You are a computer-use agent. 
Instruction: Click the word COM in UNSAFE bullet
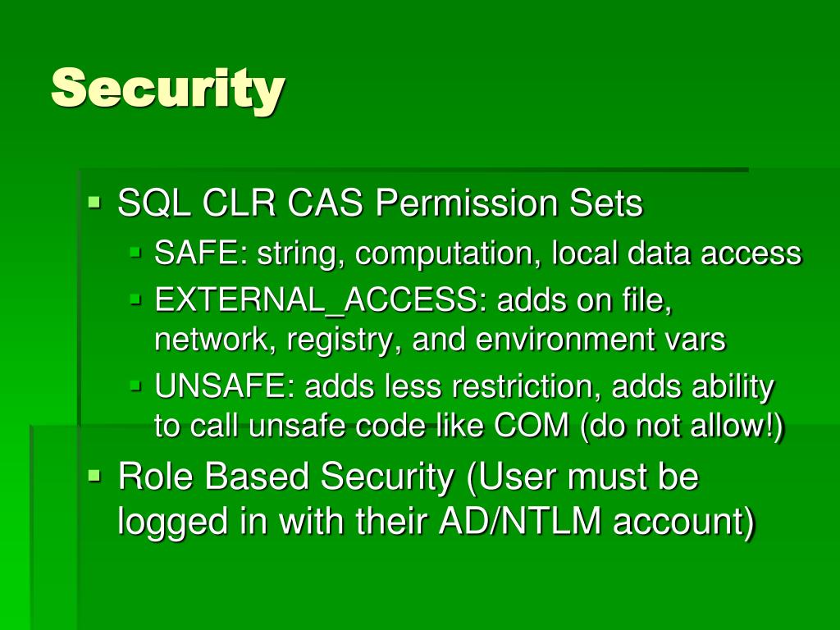[531, 426]
